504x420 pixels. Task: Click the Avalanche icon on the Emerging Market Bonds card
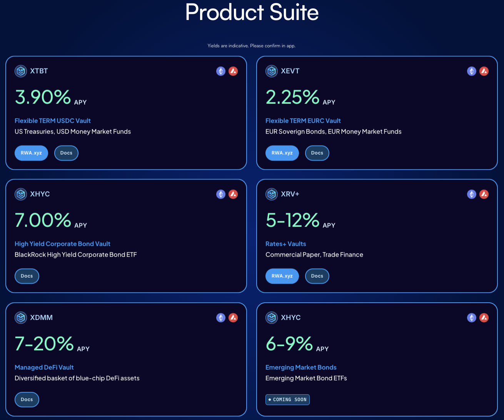(484, 318)
